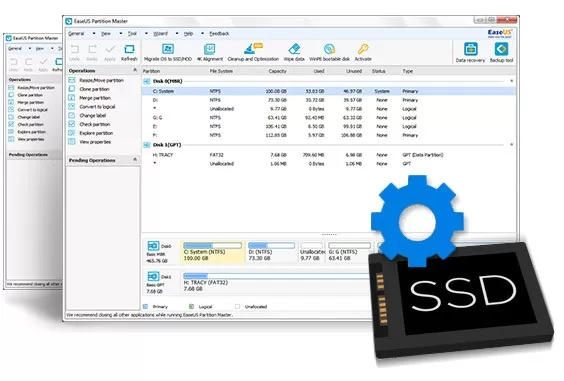
Task: Select the Wipe data tool
Action: coord(294,52)
